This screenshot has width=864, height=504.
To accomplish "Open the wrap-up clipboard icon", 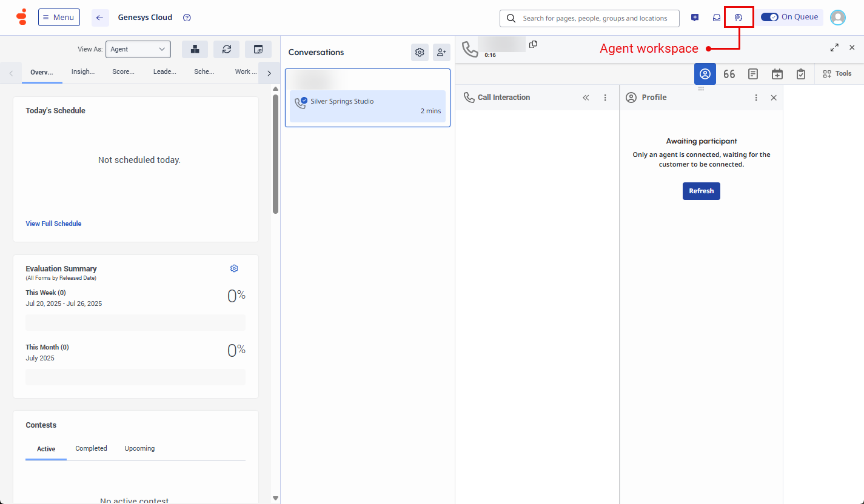I will coord(801,73).
